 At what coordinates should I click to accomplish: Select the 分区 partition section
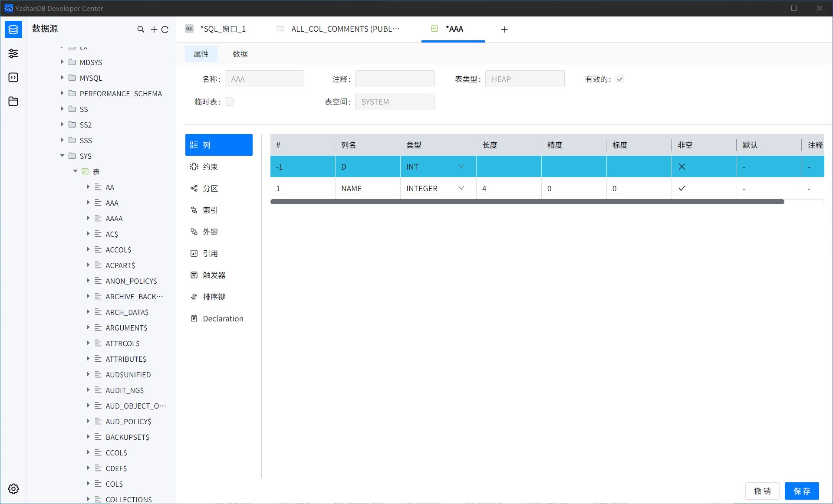click(x=219, y=188)
